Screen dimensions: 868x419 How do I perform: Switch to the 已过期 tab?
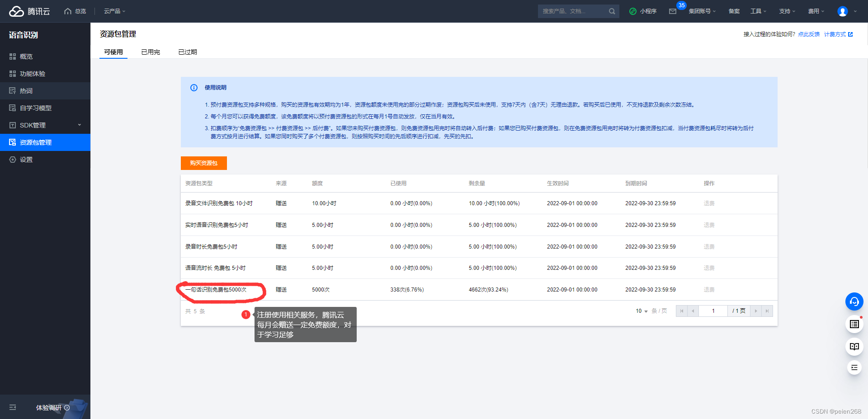[x=188, y=52]
